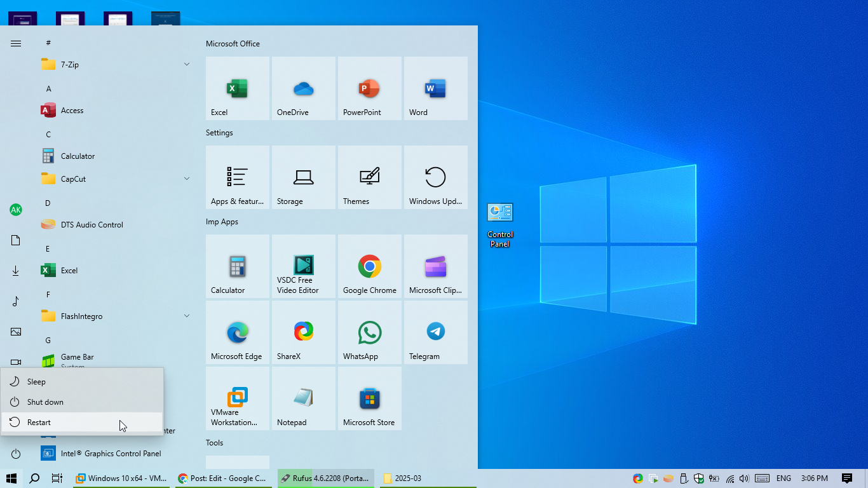Image resolution: width=868 pixels, height=488 pixels.
Task: Open the ShareX tile
Action: [304, 332]
